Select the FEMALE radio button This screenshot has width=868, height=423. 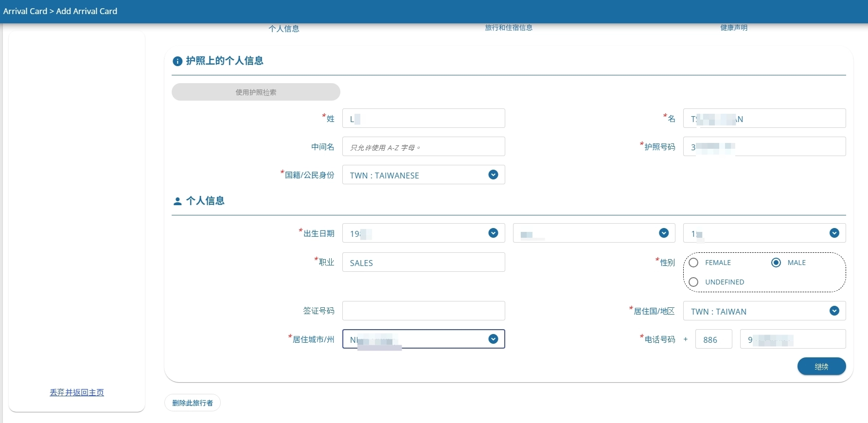694,263
